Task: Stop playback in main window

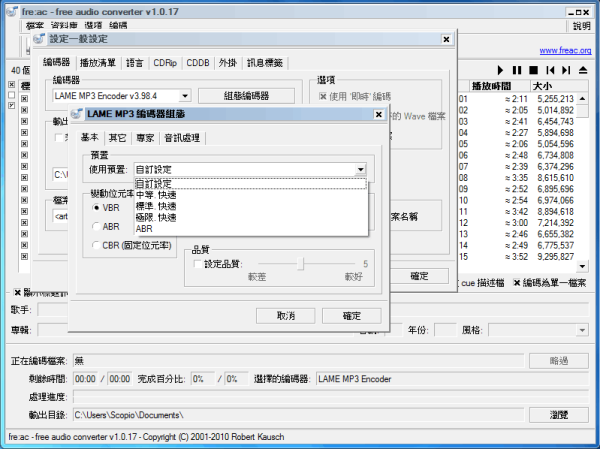Action: click(533, 70)
